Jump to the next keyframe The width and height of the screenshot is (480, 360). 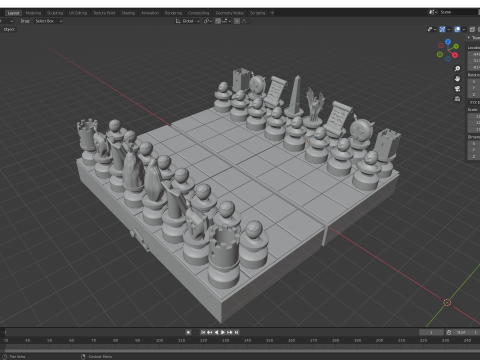[230, 332]
